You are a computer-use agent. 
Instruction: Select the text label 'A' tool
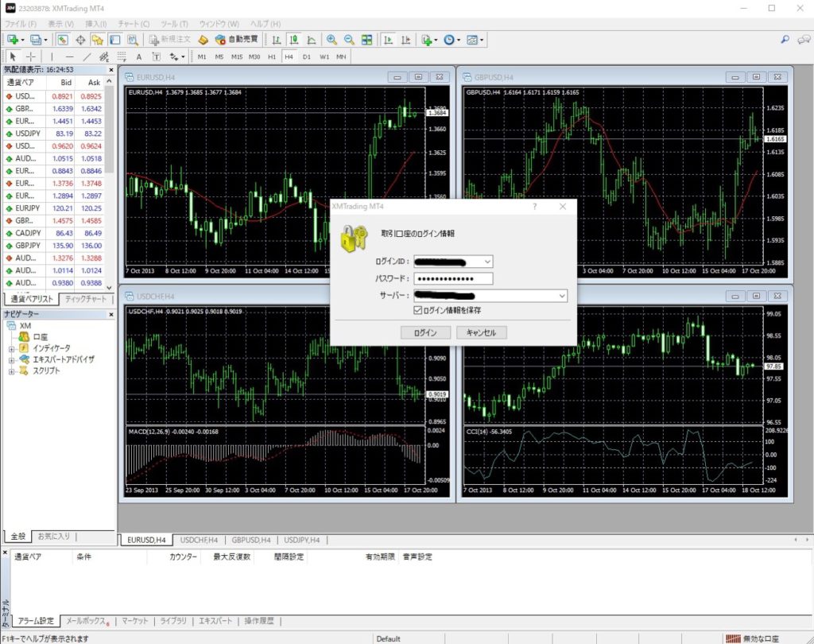pyautogui.click(x=138, y=56)
